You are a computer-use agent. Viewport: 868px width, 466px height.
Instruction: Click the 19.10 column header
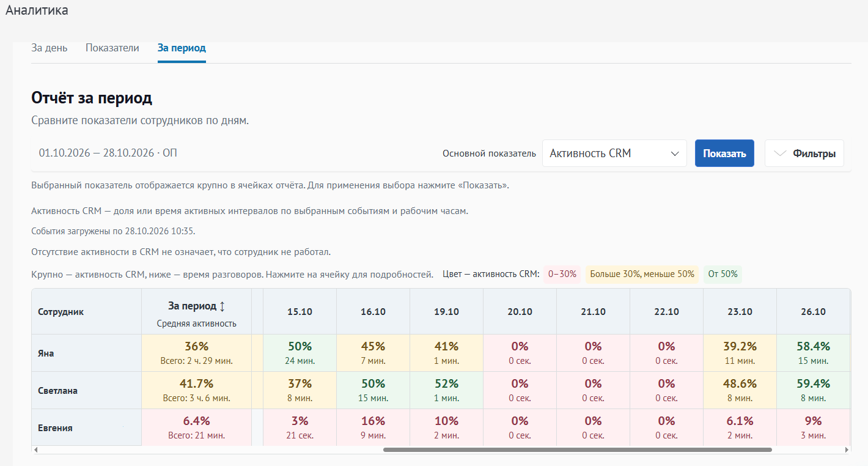(446, 312)
